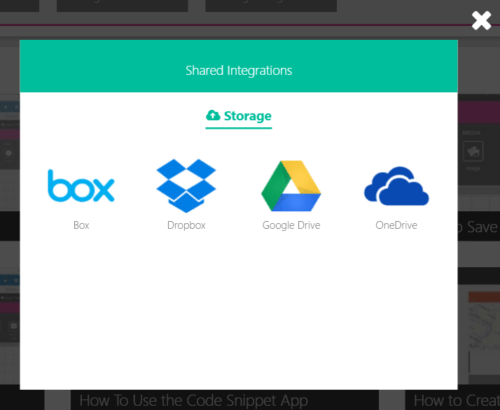The height and width of the screenshot is (410, 500).
Task: Open the Google Drive integration icon
Action: click(x=291, y=186)
